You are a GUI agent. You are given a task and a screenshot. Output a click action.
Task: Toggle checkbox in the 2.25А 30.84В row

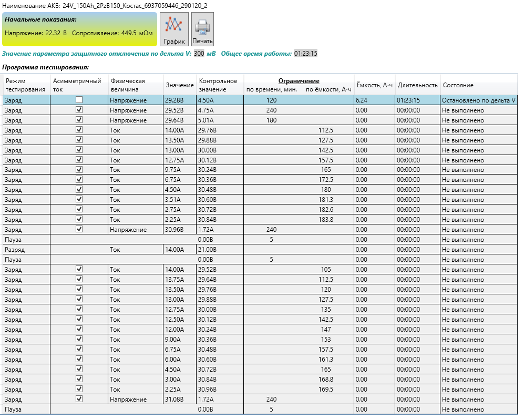(x=79, y=220)
